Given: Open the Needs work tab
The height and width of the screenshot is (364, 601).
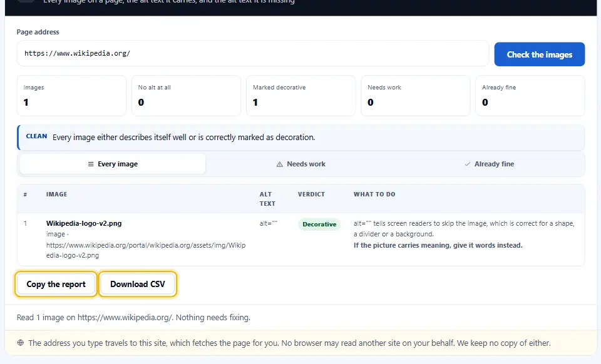Looking at the screenshot, I should [301, 164].
